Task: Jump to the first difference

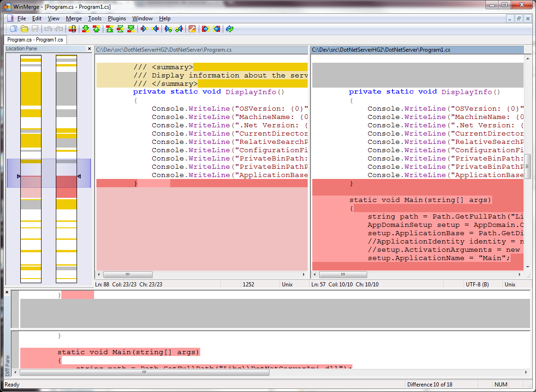Action: [109, 29]
